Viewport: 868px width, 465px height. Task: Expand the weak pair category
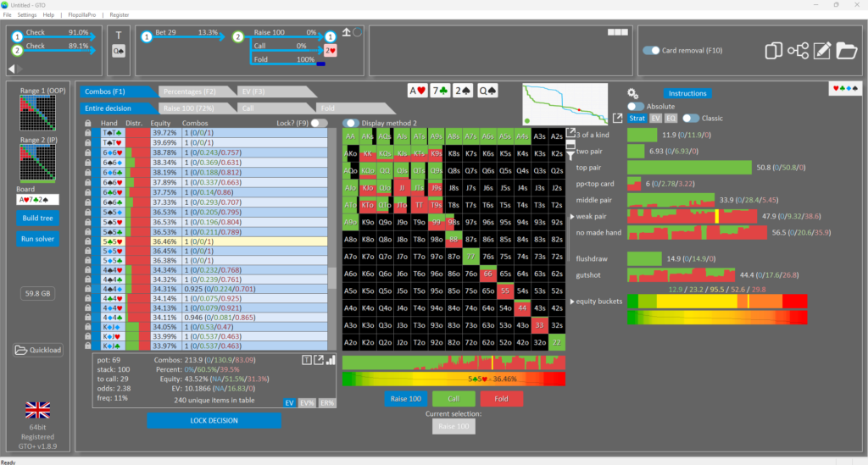(572, 217)
